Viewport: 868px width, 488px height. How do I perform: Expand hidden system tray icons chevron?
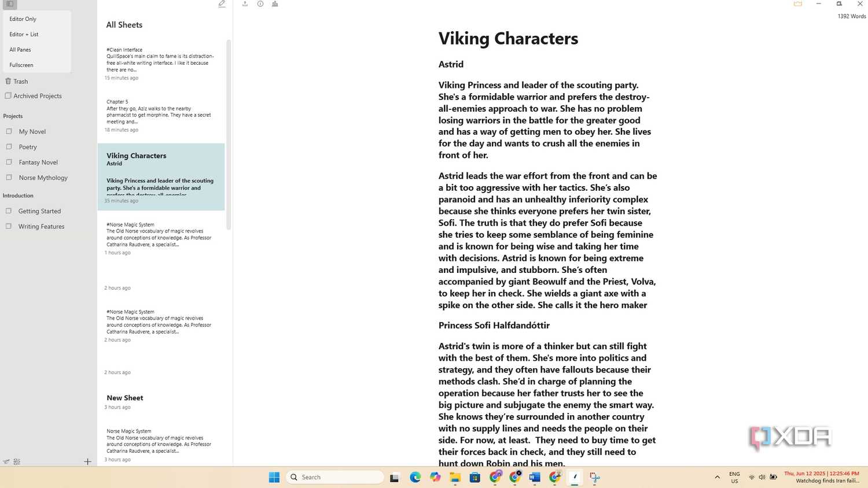717,477
